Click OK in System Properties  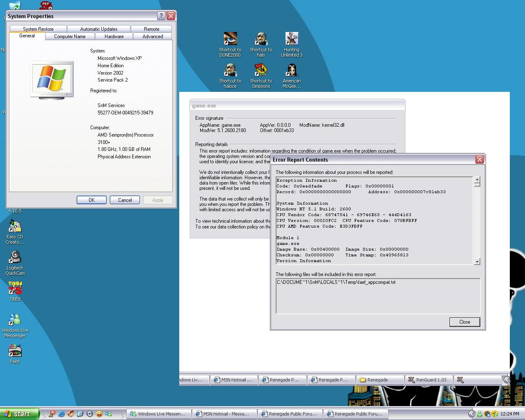pos(91,200)
